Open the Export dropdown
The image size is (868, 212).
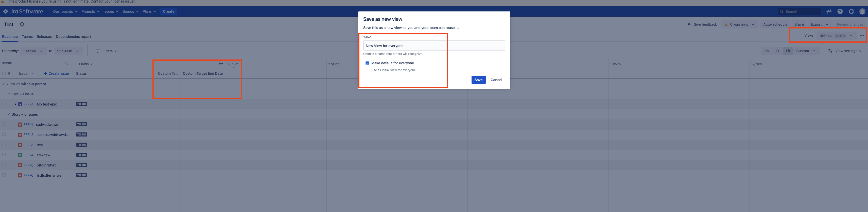pos(820,24)
